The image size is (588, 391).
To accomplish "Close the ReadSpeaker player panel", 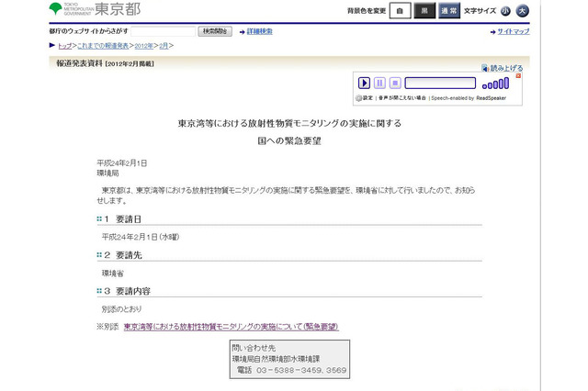I will pyautogui.click(x=518, y=75).
